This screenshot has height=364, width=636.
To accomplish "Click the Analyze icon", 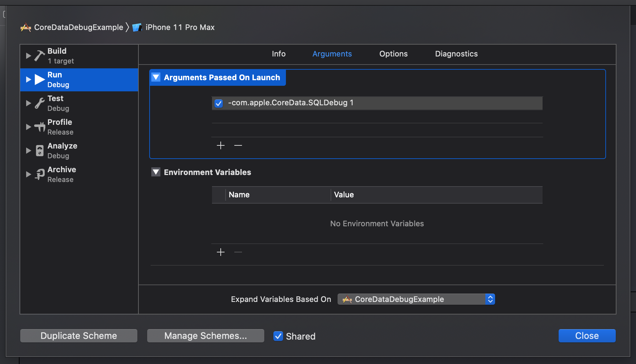I will tap(40, 151).
